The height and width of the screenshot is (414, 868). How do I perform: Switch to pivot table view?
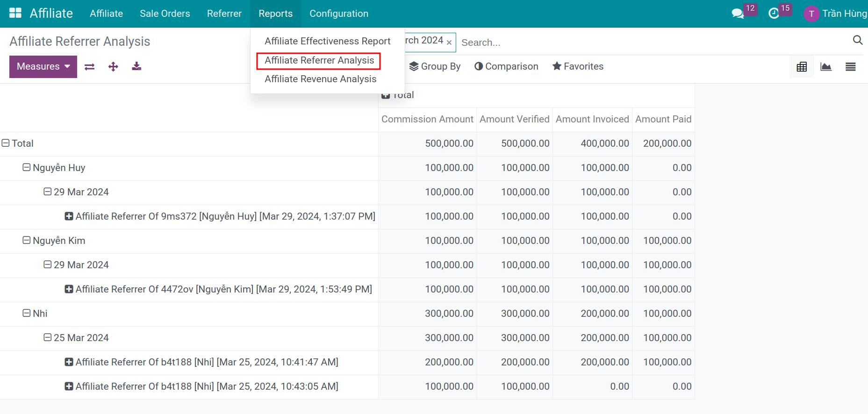(x=802, y=67)
